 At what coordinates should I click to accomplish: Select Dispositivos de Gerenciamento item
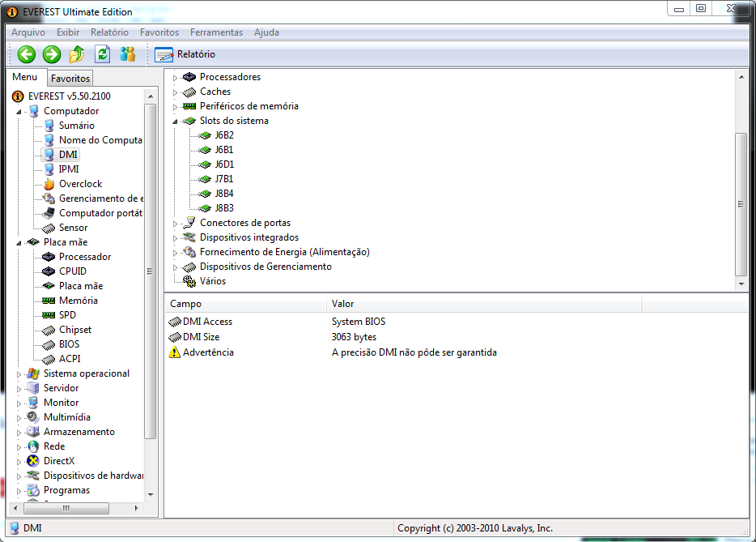click(x=265, y=267)
